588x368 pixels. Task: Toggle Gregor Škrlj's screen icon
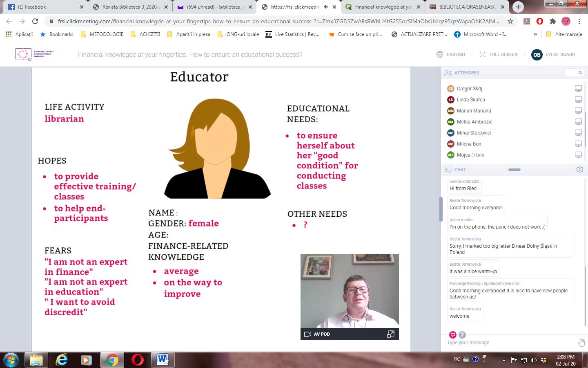tap(578, 89)
